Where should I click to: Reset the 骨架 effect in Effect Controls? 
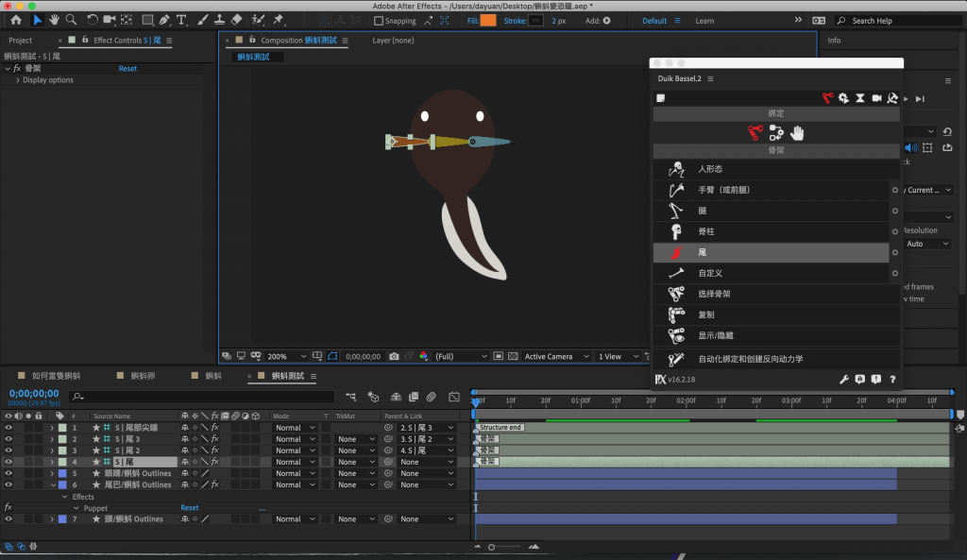127,68
